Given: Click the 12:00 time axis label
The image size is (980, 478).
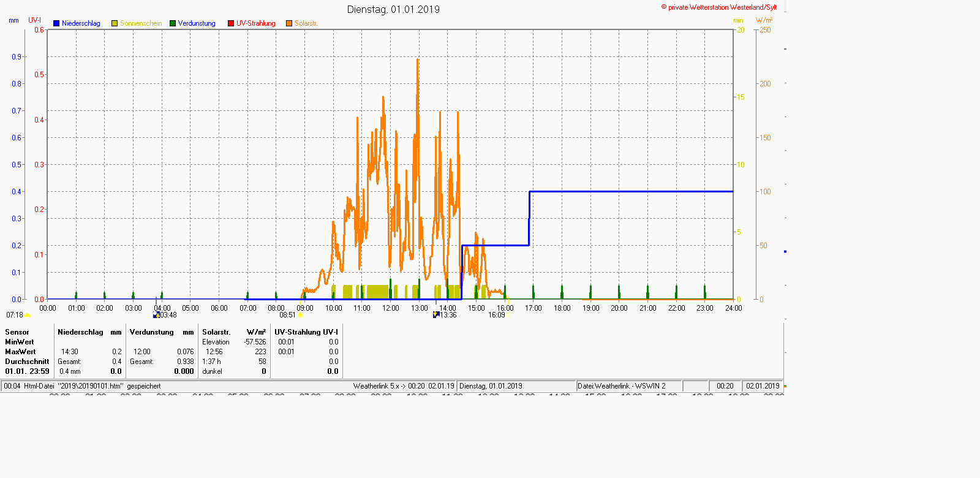Looking at the screenshot, I should [x=391, y=308].
